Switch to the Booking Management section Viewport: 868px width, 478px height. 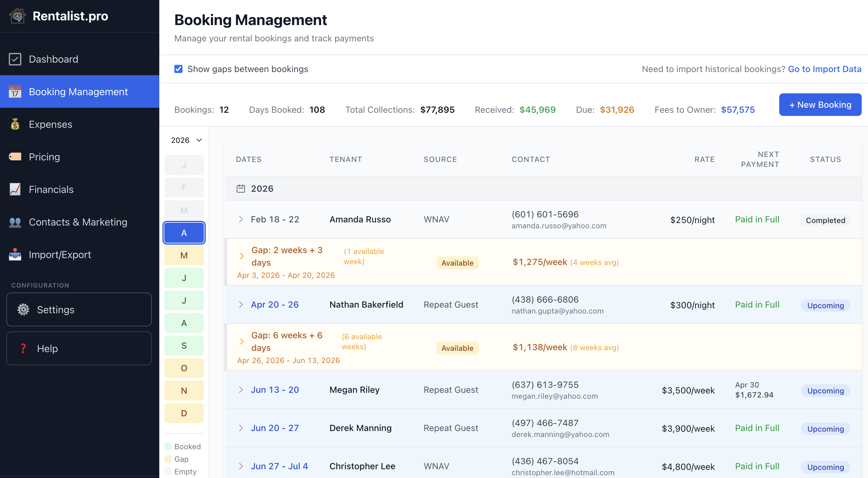point(78,91)
